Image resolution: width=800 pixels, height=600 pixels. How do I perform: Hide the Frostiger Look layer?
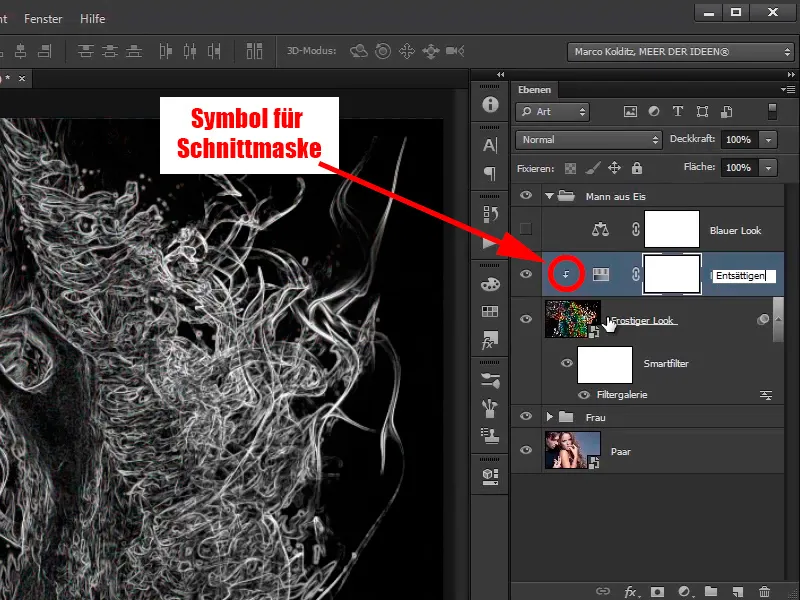pyautogui.click(x=526, y=319)
